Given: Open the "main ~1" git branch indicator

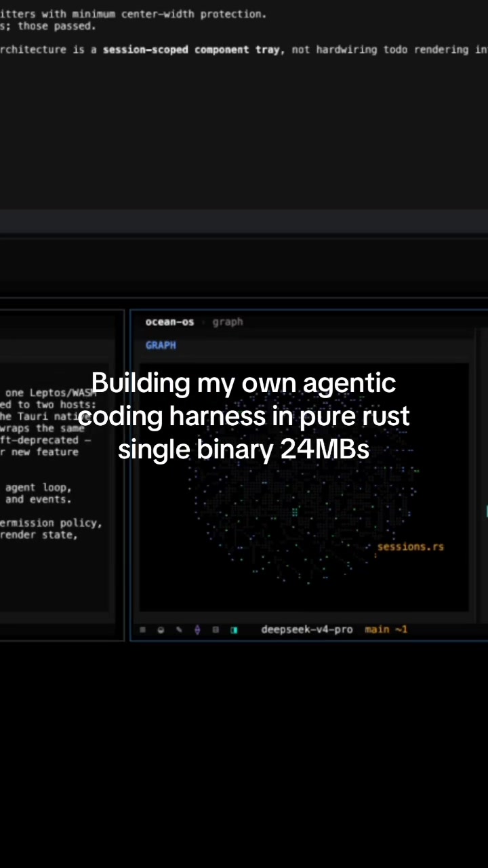Looking at the screenshot, I should pos(386,629).
